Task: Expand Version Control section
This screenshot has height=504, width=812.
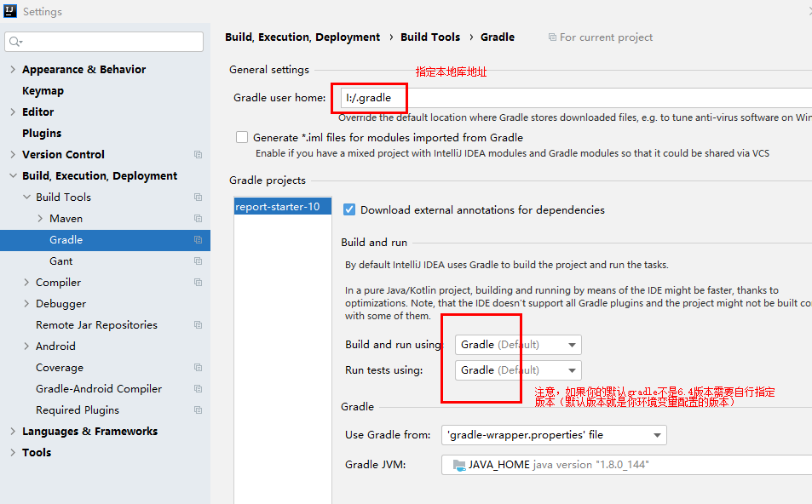Action: [13, 154]
